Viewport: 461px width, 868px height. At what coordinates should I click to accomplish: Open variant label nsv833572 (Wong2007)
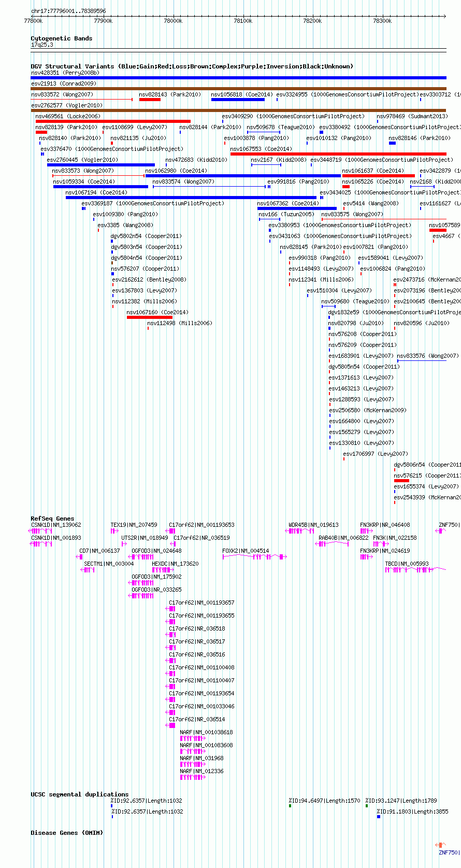62,94
